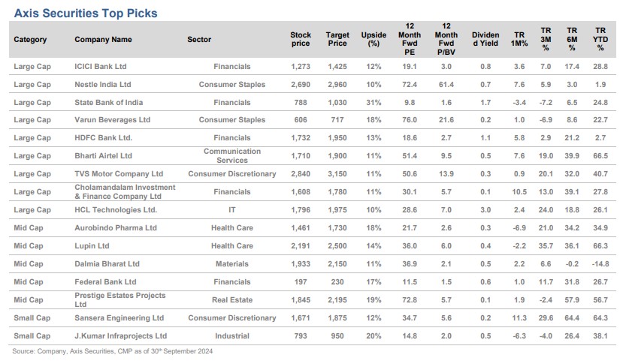Click the Company Name column header
Viewport: 620px width, 364px height.
click(103, 40)
